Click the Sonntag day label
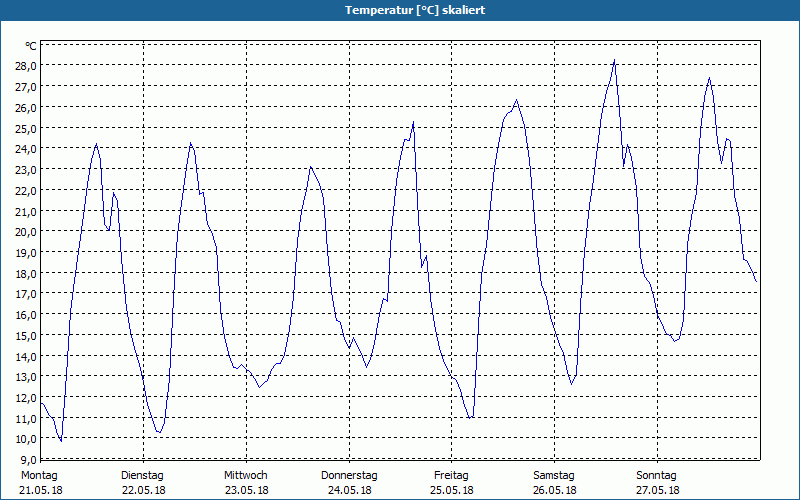800x500 pixels. click(656, 476)
